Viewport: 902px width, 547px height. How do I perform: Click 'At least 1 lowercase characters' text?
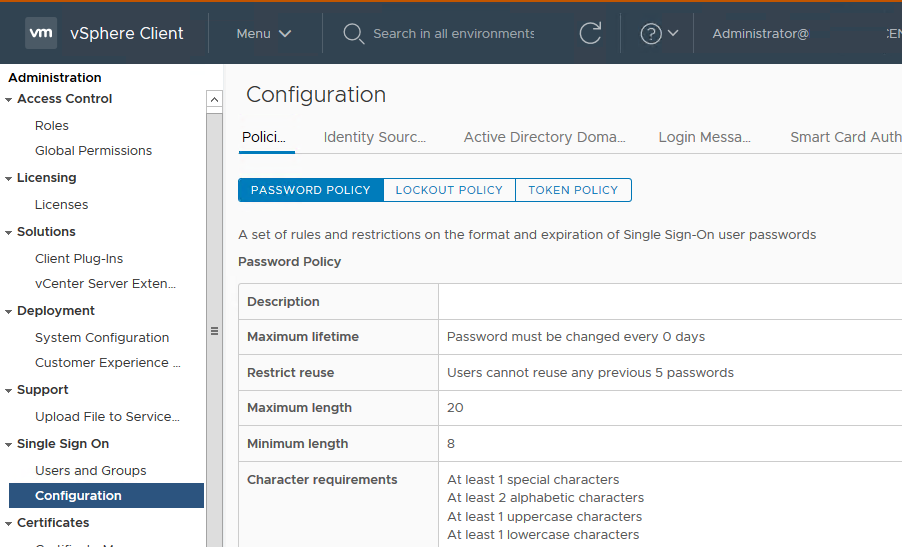[543, 534]
